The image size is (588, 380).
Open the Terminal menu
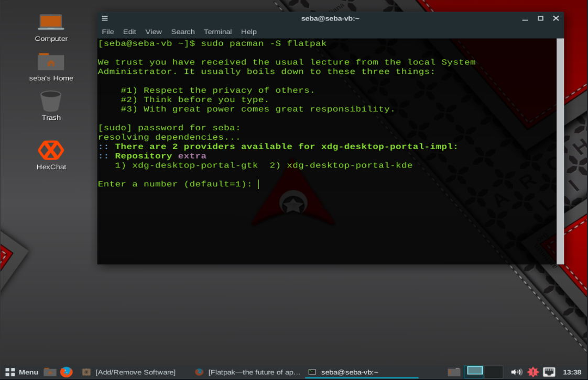[217, 31]
